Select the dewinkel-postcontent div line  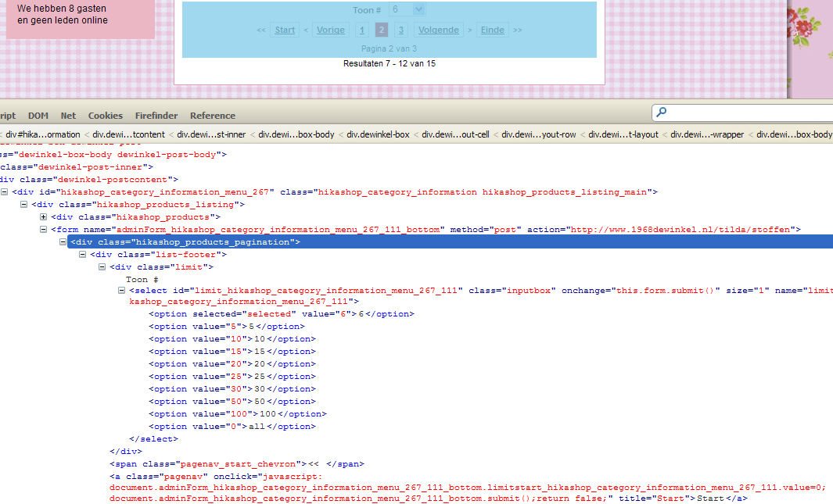tap(89, 179)
